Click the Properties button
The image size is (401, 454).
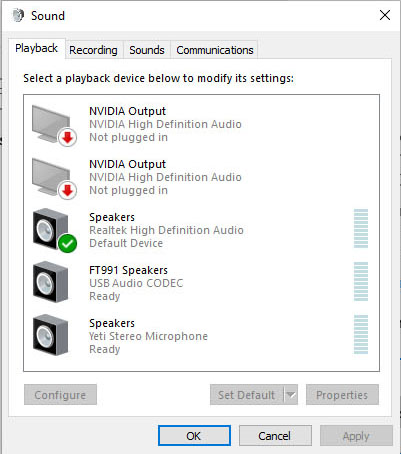pyautogui.click(x=342, y=395)
